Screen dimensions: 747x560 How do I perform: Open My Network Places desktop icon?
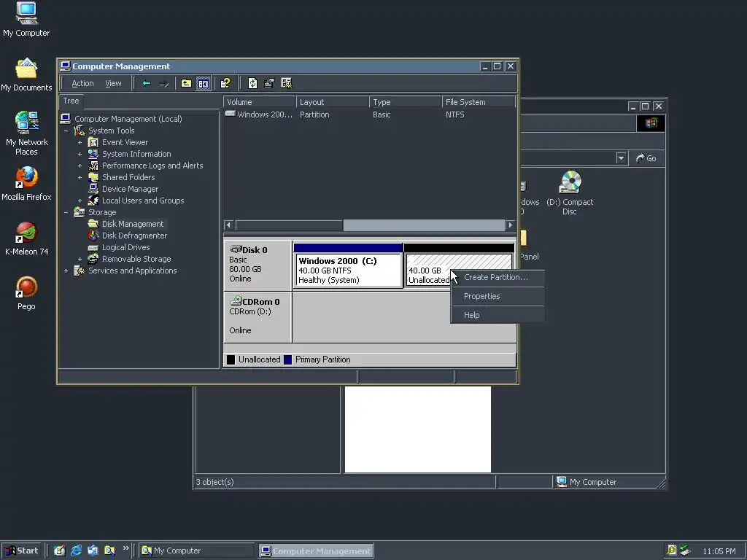pyautogui.click(x=26, y=133)
